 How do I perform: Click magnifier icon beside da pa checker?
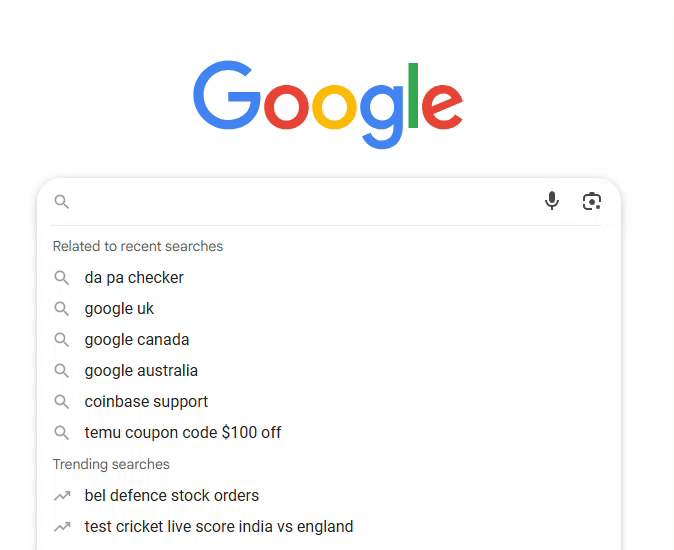(x=62, y=278)
